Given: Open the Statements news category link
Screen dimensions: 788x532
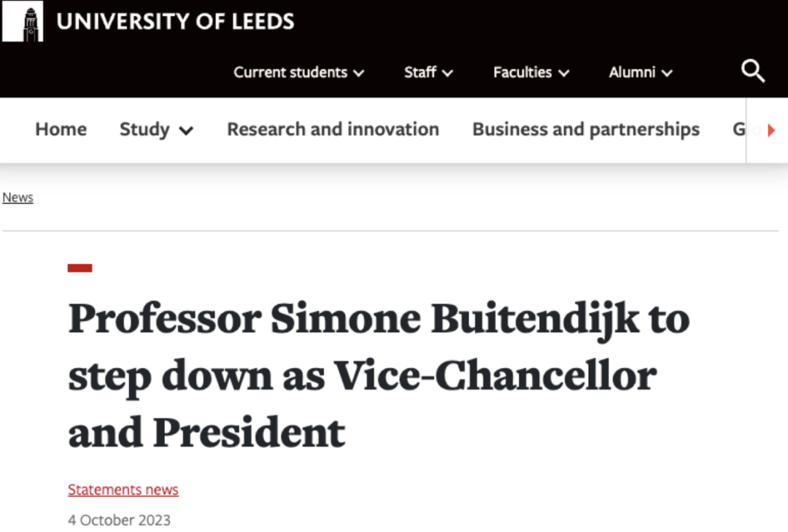Looking at the screenshot, I should coord(123,490).
